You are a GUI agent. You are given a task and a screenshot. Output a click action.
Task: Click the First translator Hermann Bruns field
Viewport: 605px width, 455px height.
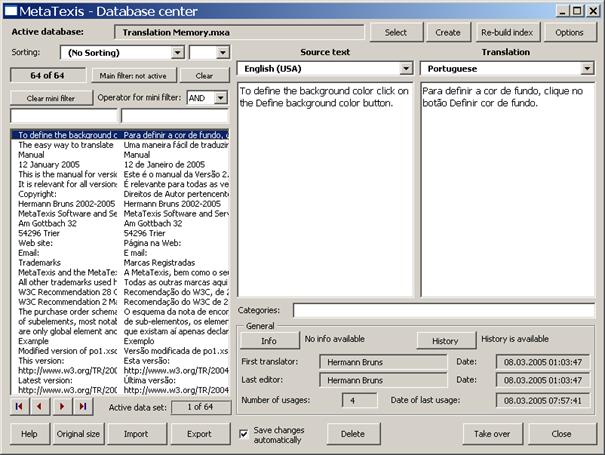383,362
